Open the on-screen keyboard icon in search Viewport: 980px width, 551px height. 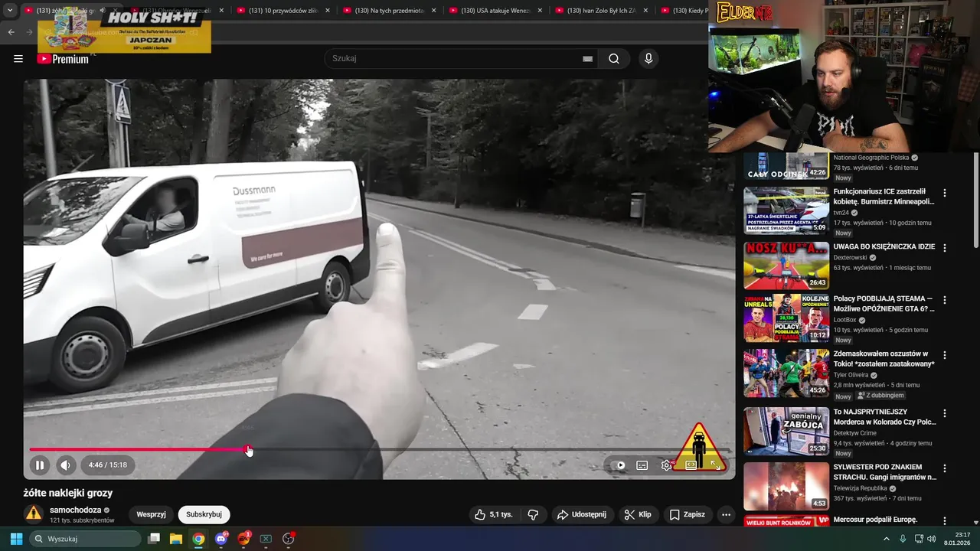coord(587,59)
